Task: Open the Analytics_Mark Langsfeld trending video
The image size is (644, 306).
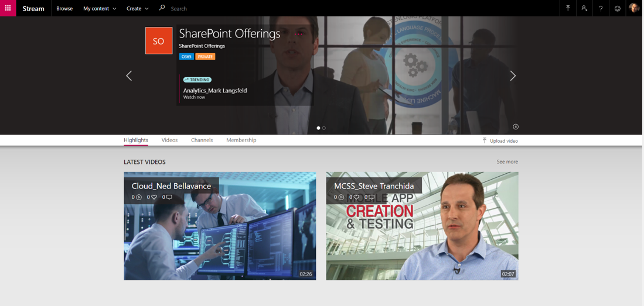Action: tap(215, 91)
